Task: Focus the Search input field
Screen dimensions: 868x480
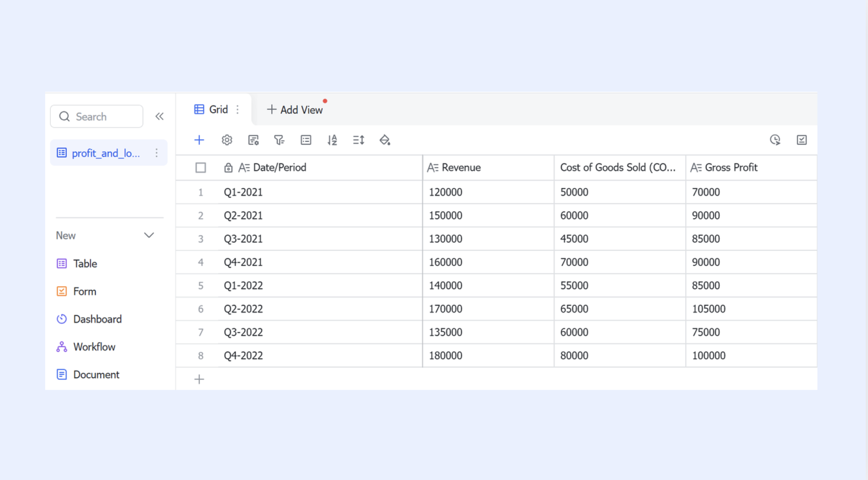Action: coord(97,116)
